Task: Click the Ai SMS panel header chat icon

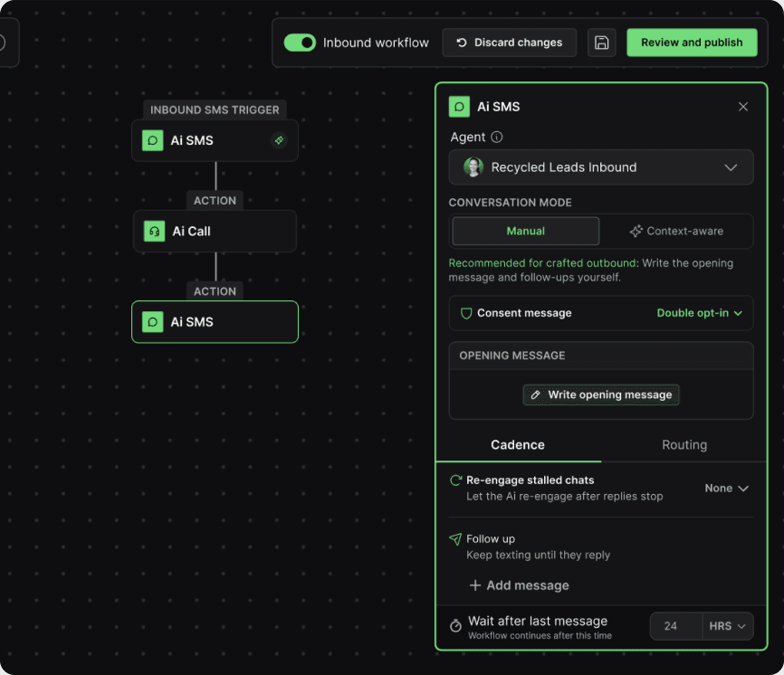Action: coord(459,107)
